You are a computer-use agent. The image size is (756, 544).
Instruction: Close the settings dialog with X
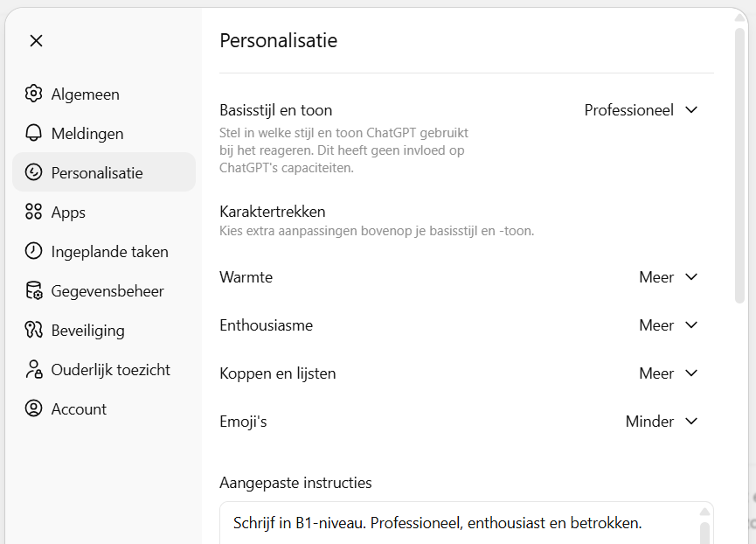36,40
